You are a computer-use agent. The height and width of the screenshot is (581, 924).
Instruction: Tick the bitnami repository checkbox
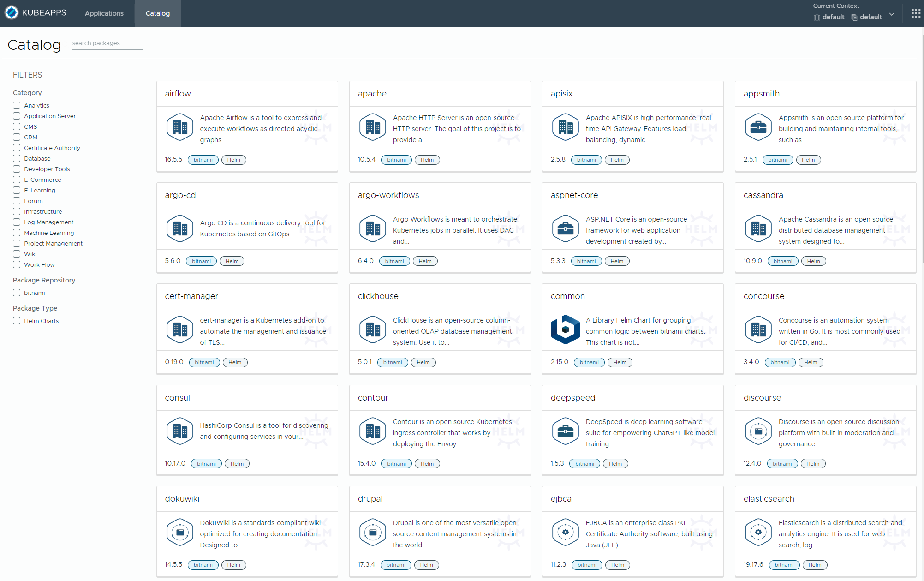[17, 293]
